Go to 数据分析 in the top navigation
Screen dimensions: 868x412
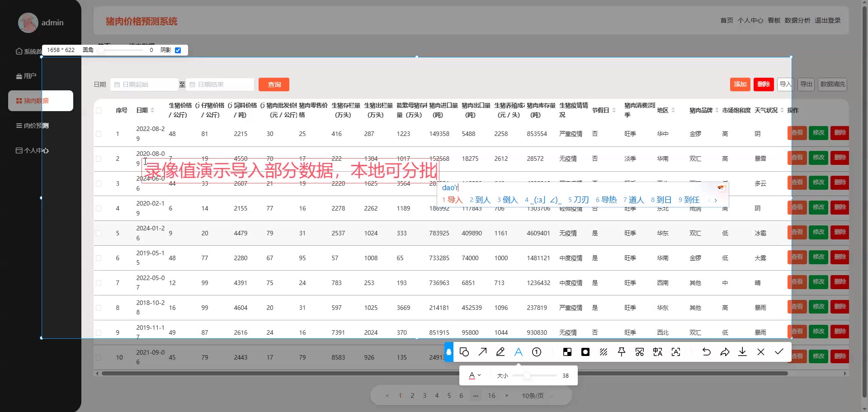[797, 20]
